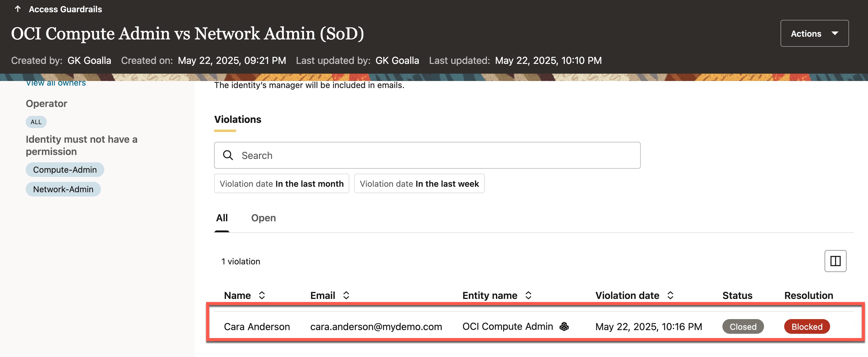Toggle the 'In the last month' filter
Viewport: 868px width, 357px height.
pos(281,184)
